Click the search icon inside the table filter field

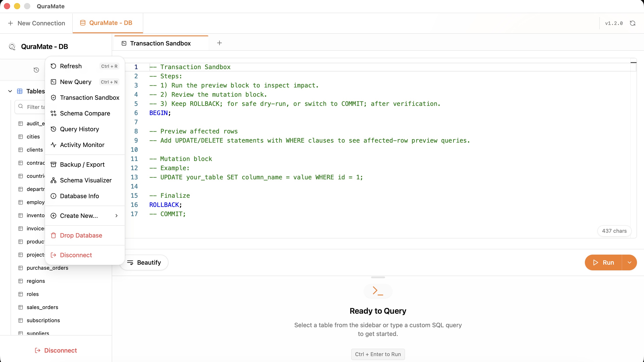21,107
